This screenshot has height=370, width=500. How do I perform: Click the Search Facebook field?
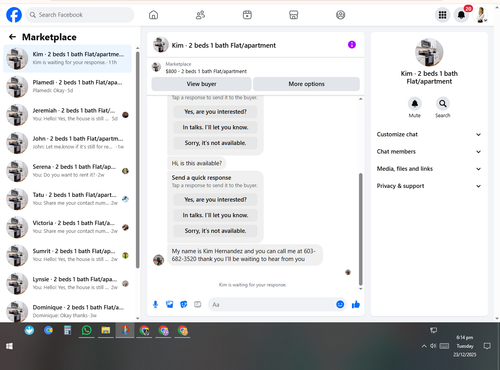click(x=80, y=15)
